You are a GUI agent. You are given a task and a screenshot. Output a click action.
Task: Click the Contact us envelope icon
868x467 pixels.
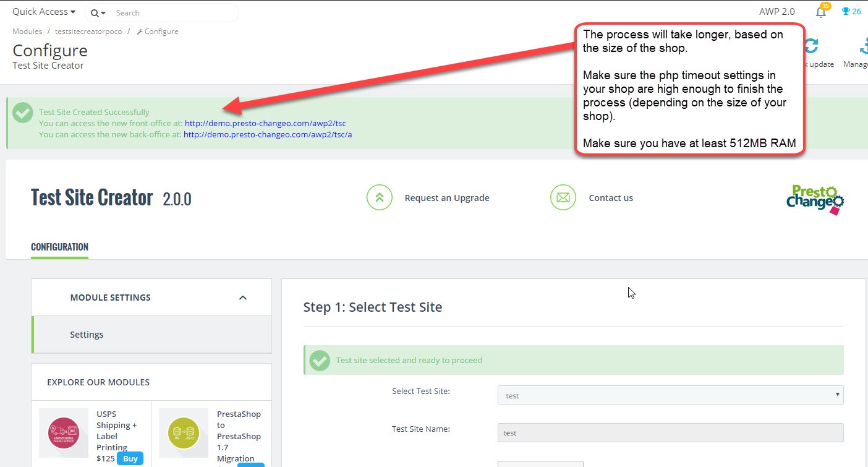click(x=563, y=198)
